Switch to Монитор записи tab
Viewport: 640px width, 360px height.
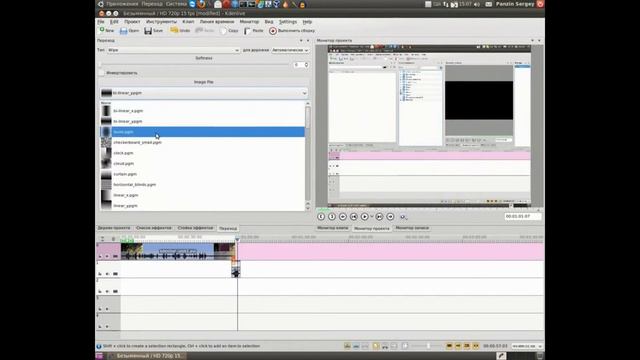coord(412,228)
